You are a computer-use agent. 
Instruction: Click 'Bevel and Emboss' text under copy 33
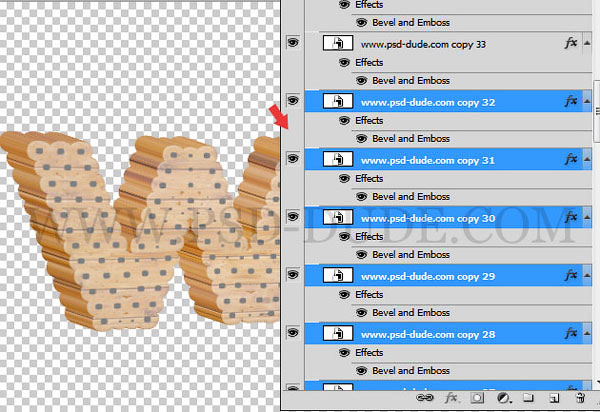[411, 81]
